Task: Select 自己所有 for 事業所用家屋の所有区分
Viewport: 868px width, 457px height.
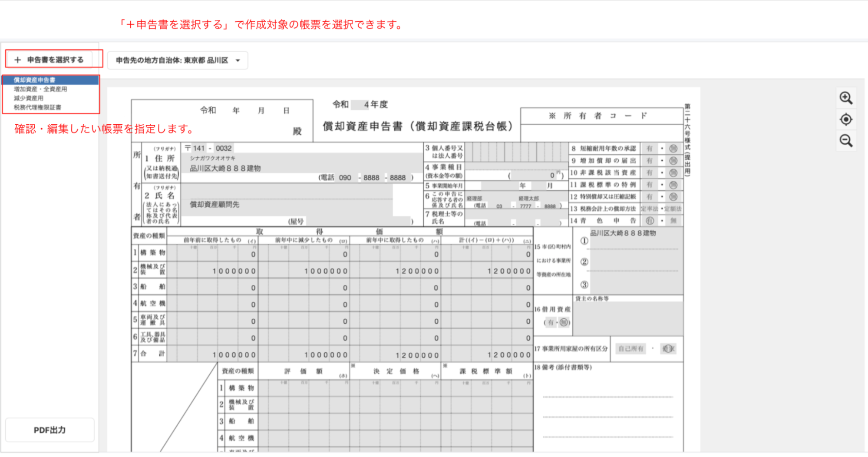Action: pos(631,349)
